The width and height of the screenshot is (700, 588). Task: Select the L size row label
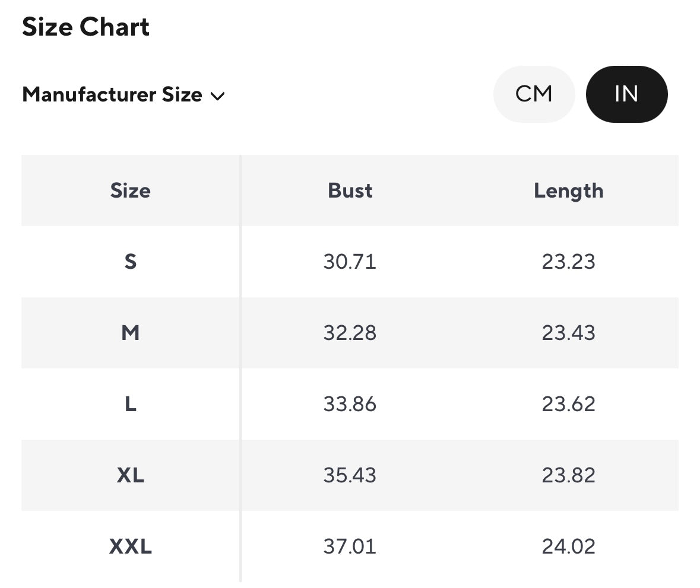click(x=131, y=404)
